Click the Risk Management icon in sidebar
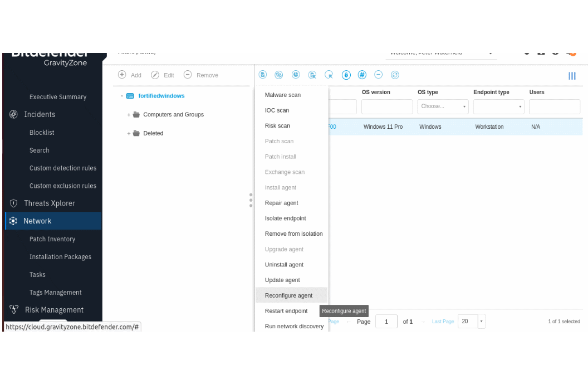Viewport: 588px width, 379px height. [x=14, y=309]
